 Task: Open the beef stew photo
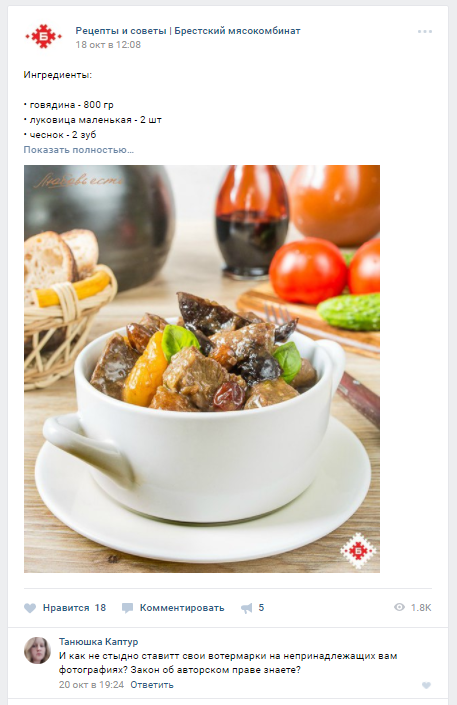(x=202, y=369)
